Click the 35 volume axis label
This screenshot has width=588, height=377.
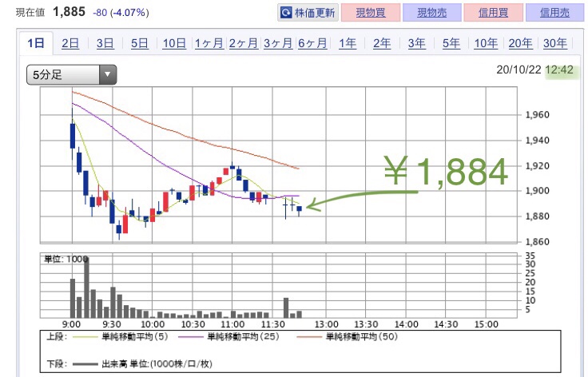tap(530, 256)
